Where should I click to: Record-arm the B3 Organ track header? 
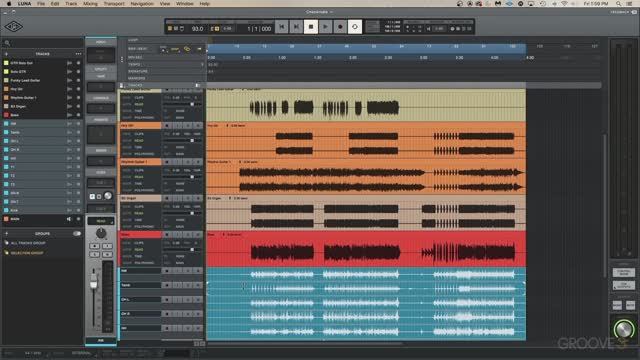point(166,198)
